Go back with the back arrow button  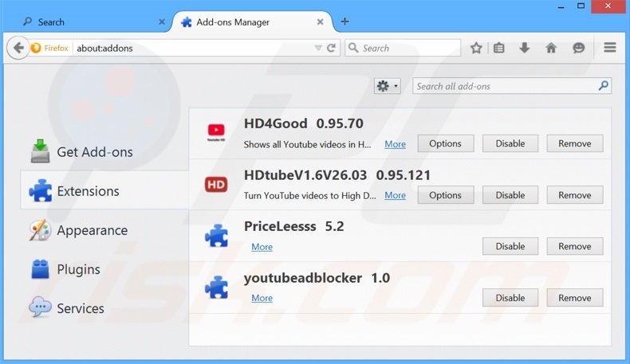coord(18,48)
